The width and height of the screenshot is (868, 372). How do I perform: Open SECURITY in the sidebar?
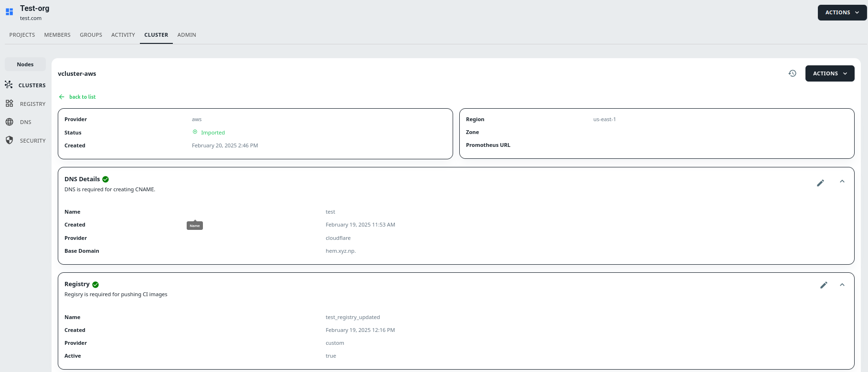(x=33, y=141)
